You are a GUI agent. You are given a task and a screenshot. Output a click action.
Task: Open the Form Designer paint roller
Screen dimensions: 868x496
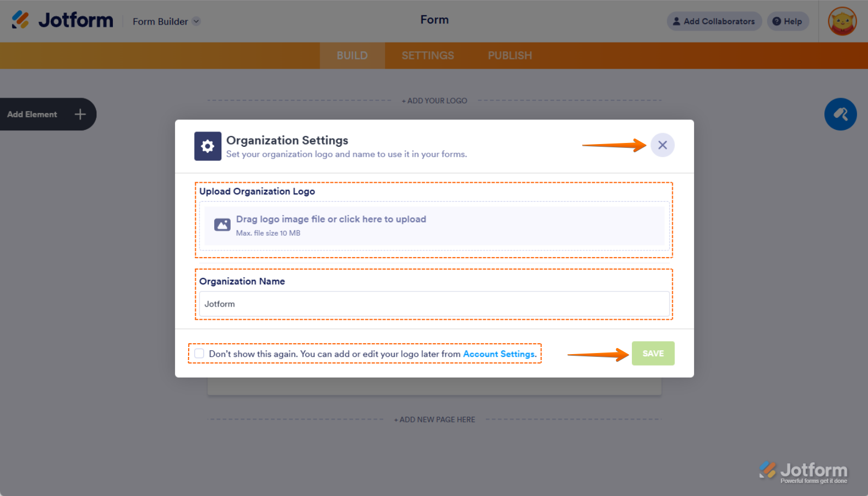point(840,114)
